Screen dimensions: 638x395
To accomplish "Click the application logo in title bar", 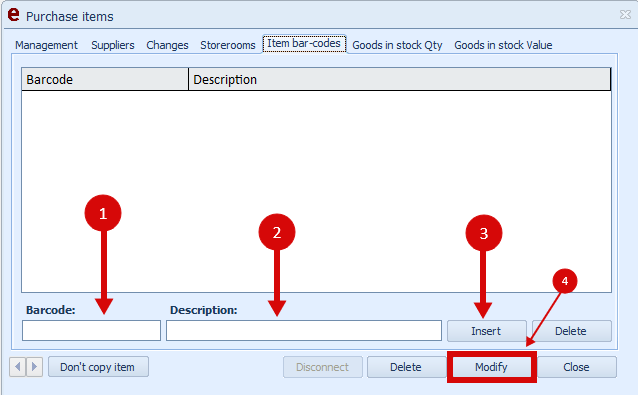I will tap(13, 15).
